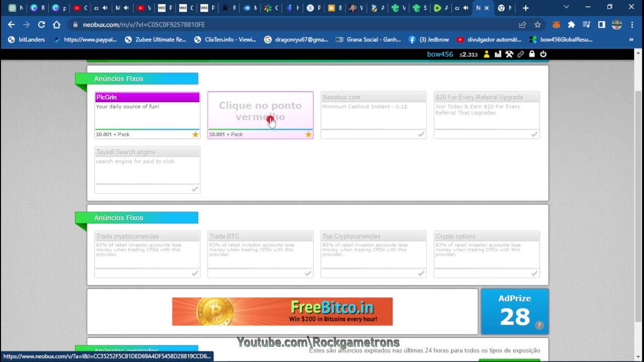Click the Neobux padlock icon
The height and width of the screenshot is (362, 644).
(x=532, y=54)
